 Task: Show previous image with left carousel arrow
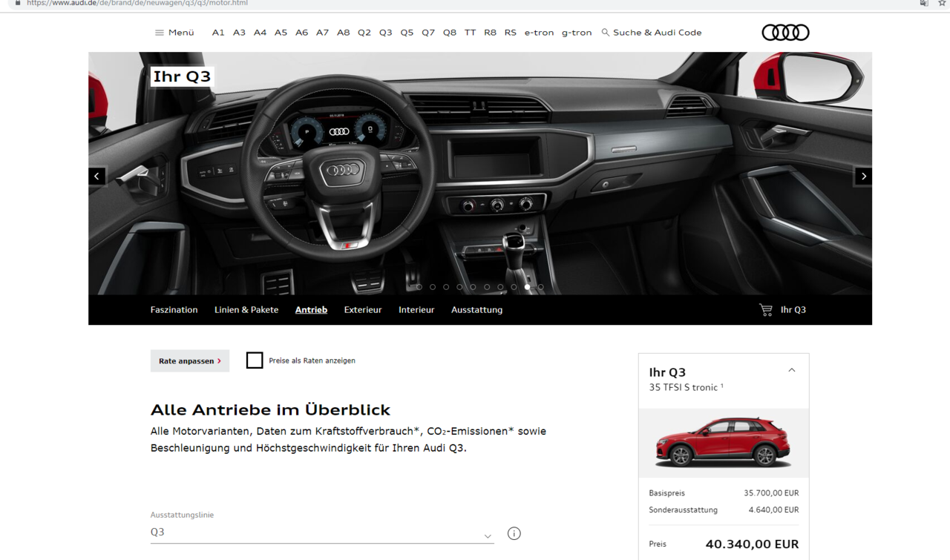pyautogui.click(x=96, y=176)
